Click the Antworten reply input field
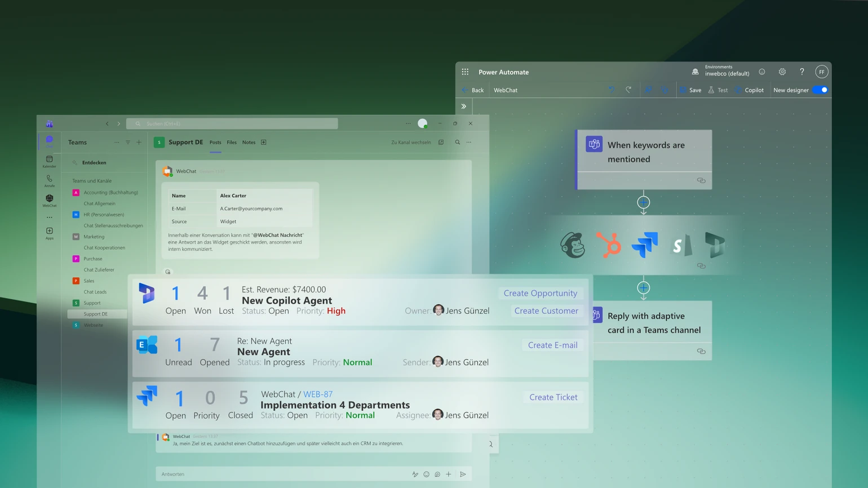 pos(254,474)
